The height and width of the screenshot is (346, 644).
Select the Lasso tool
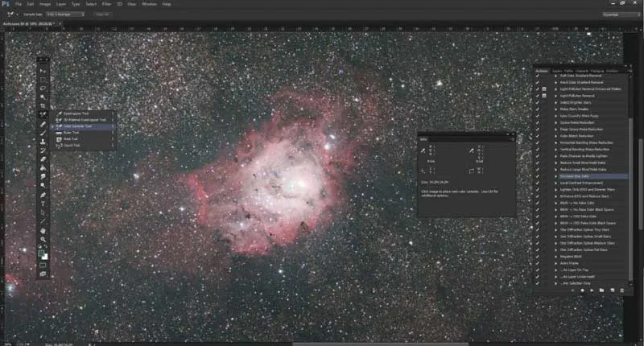pyautogui.click(x=43, y=88)
